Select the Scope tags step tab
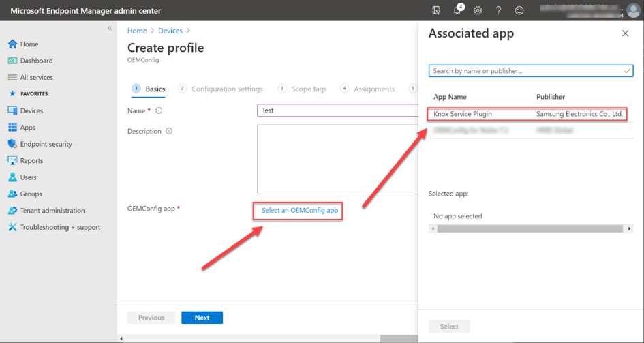 pos(303,89)
